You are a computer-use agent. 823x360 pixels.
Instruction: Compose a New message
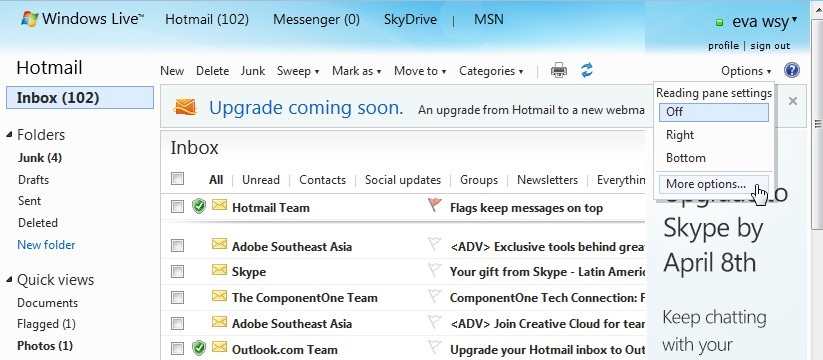tap(172, 71)
